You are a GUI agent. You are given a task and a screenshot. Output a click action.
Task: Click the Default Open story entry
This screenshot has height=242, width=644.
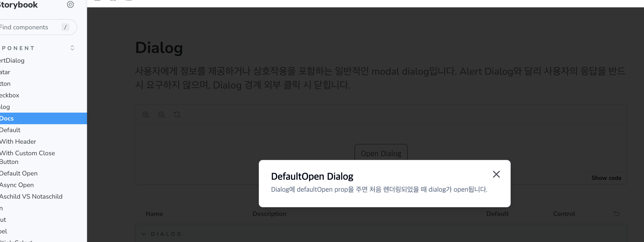point(19,173)
